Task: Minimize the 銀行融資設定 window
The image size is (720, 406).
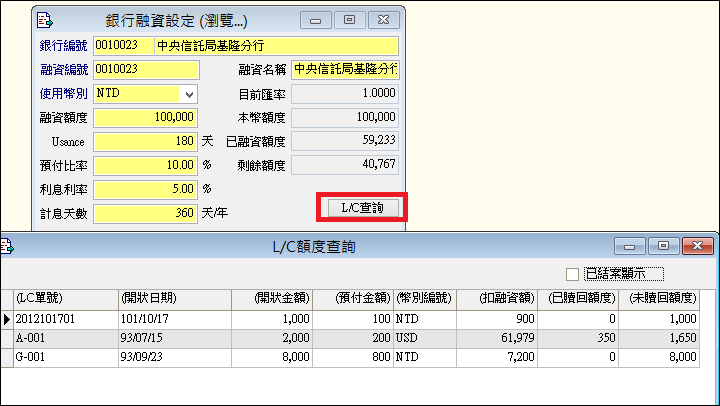Action: coord(317,20)
